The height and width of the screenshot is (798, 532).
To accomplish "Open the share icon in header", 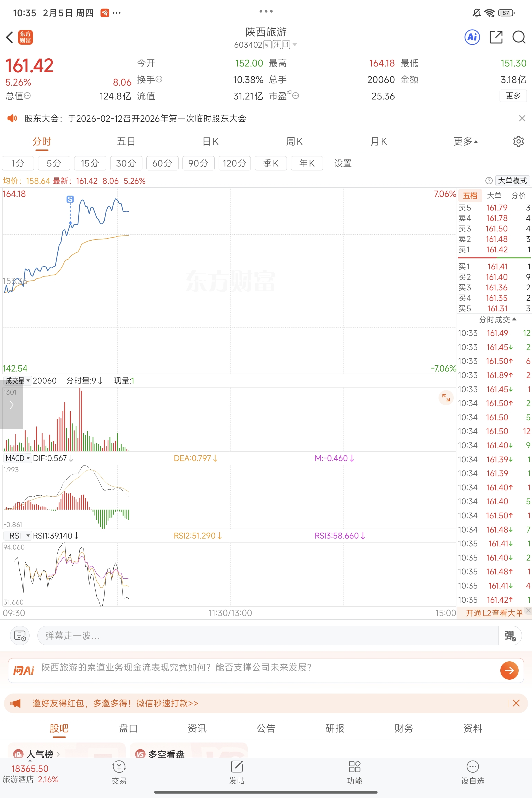I will coord(496,37).
